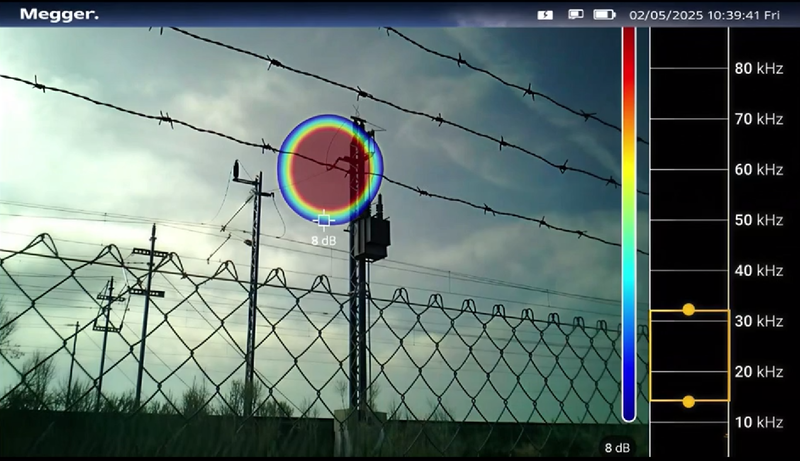Click the 8 dB badge below color scale
Viewport: 800px width, 461px height.
(617, 448)
